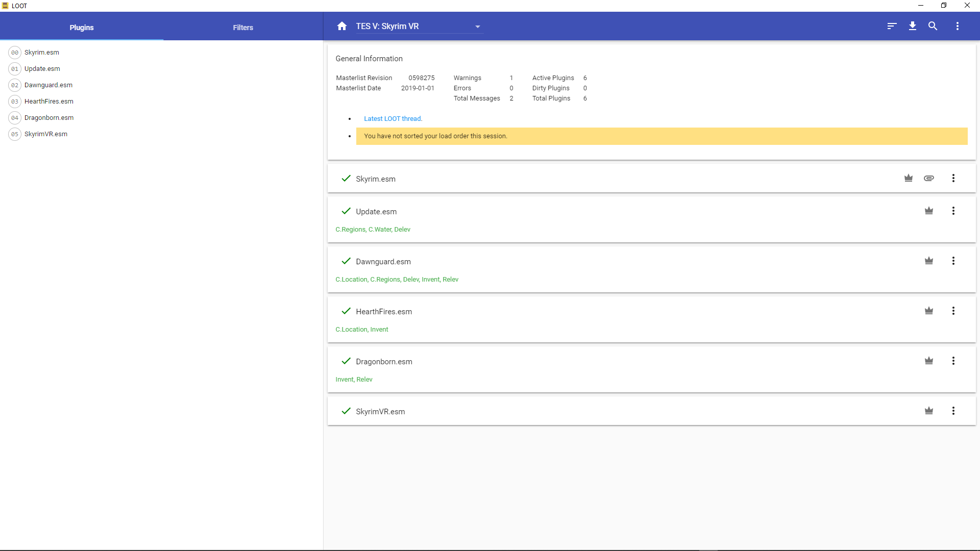Open the three-dot menu on the SkyrimVR.esm card

(x=953, y=411)
